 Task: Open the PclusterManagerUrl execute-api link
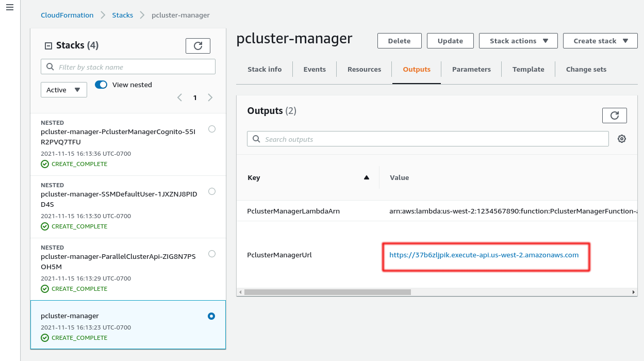click(x=484, y=255)
